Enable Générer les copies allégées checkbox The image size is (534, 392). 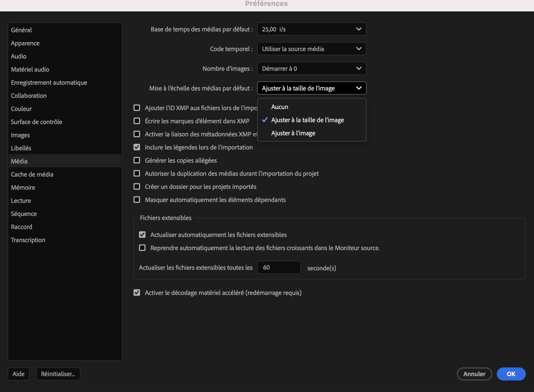pyautogui.click(x=137, y=160)
